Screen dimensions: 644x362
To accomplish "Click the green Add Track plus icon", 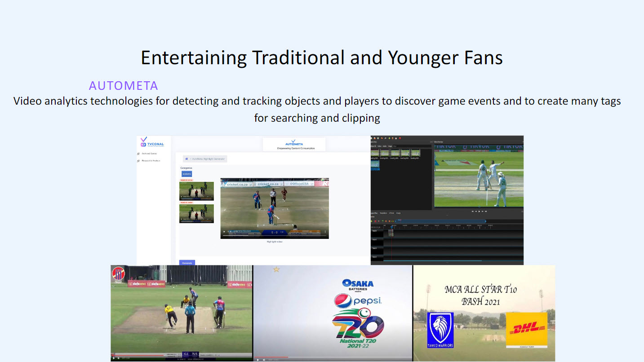I will [372, 221].
